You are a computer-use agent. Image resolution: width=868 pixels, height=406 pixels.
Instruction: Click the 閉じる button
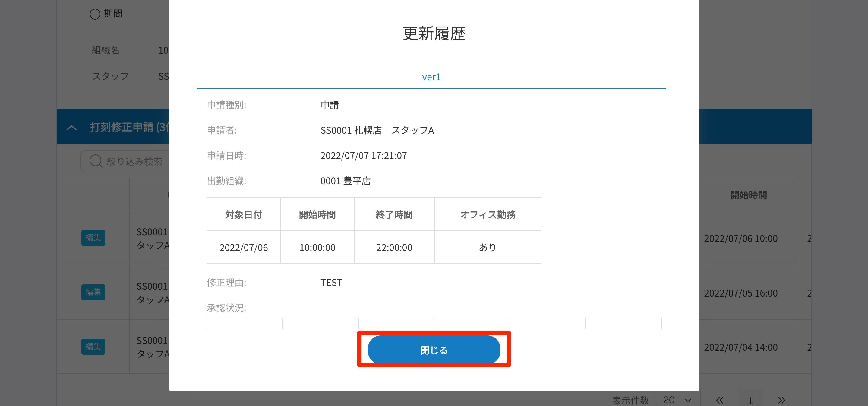pyautogui.click(x=434, y=350)
